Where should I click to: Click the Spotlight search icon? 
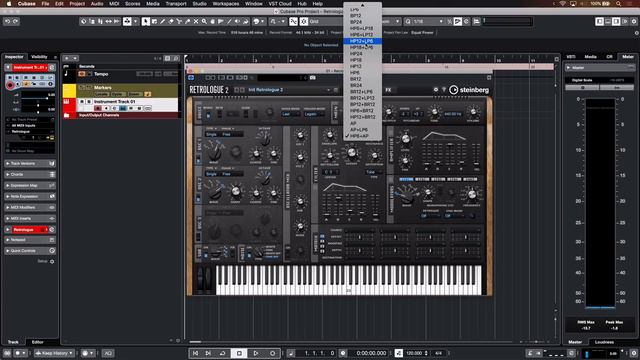coord(619,4)
